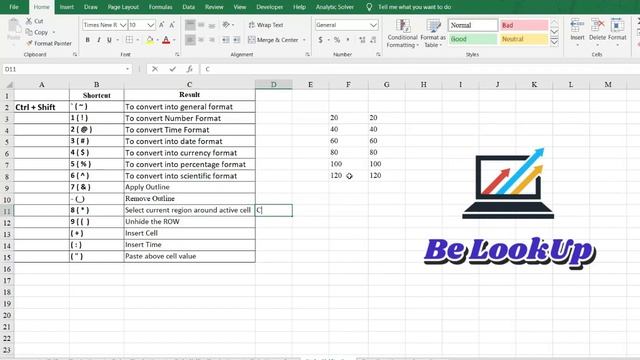Viewport: 640px width, 360px height.
Task: Open the Fill Color dropdown arrow
Action: pyautogui.click(x=158, y=40)
